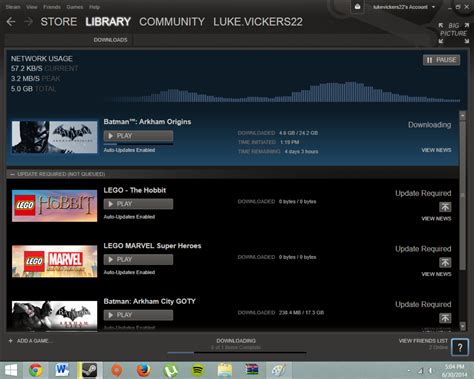Image resolution: width=474 pixels, height=379 pixels.
Task: Open the help question mark button
Action: coord(460,347)
